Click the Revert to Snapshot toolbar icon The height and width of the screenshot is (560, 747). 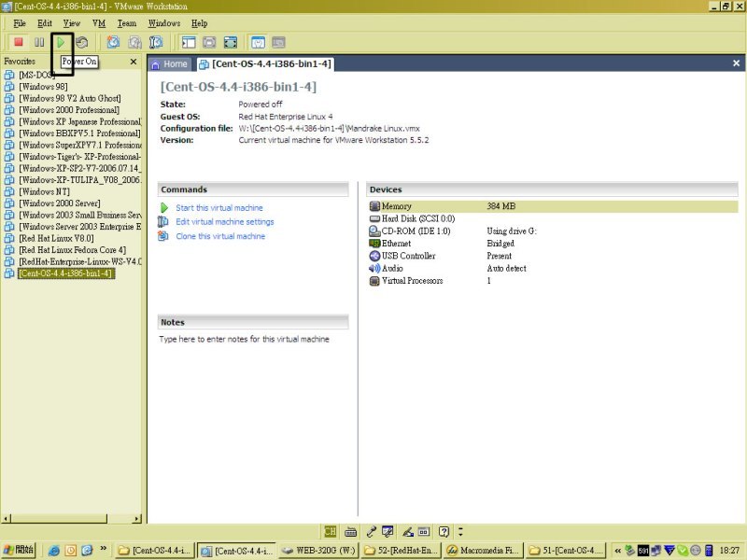134,42
